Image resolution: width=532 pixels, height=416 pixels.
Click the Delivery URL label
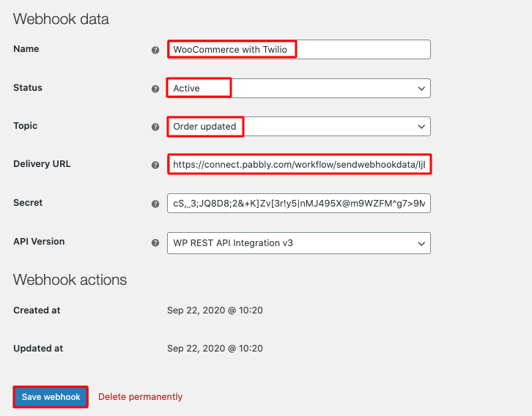42,164
